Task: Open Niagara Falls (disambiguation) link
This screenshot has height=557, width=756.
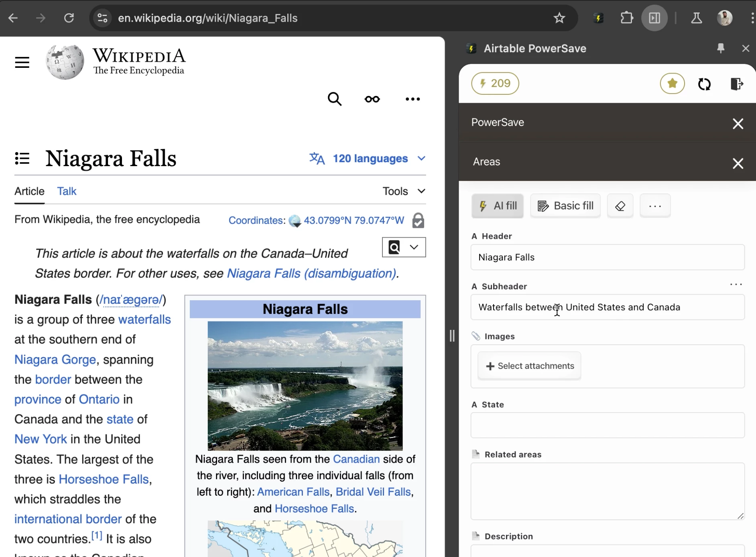Action: tap(311, 273)
